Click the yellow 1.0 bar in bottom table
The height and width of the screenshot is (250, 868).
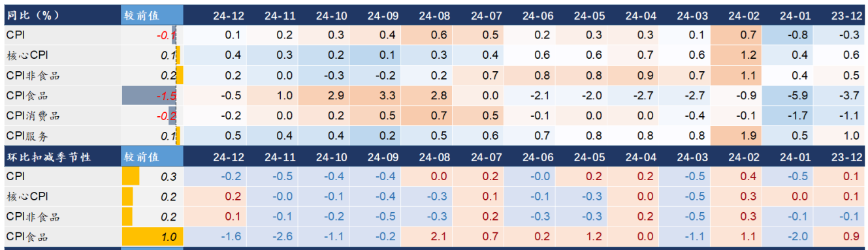coord(150,238)
